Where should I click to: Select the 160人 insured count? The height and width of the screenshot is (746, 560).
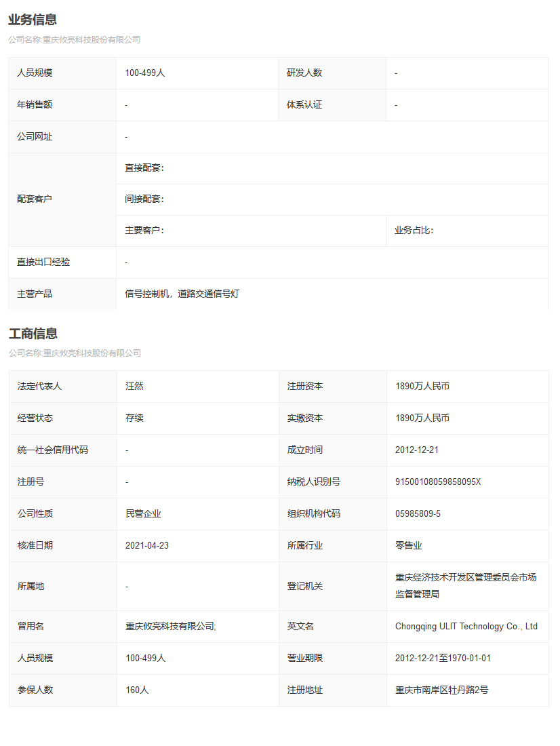pyautogui.click(x=137, y=690)
